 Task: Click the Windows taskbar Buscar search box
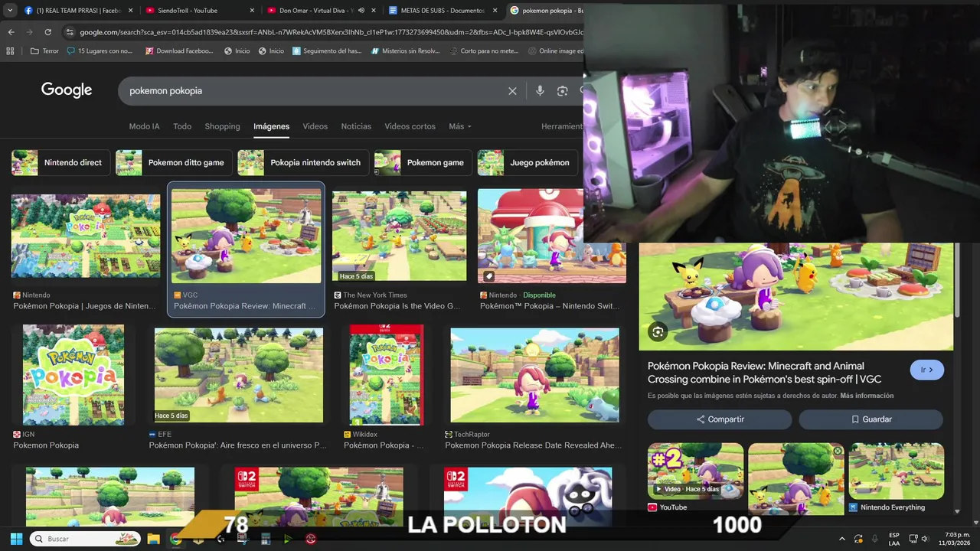pyautogui.click(x=84, y=539)
